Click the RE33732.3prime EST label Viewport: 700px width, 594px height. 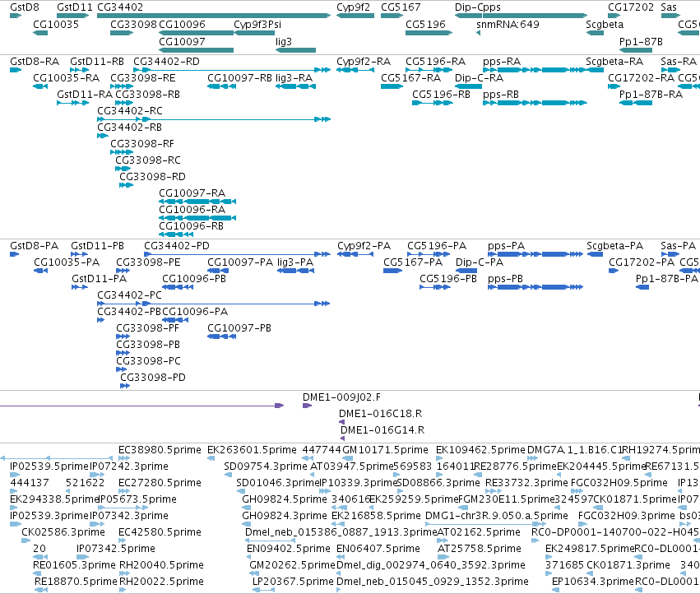(x=526, y=483)
